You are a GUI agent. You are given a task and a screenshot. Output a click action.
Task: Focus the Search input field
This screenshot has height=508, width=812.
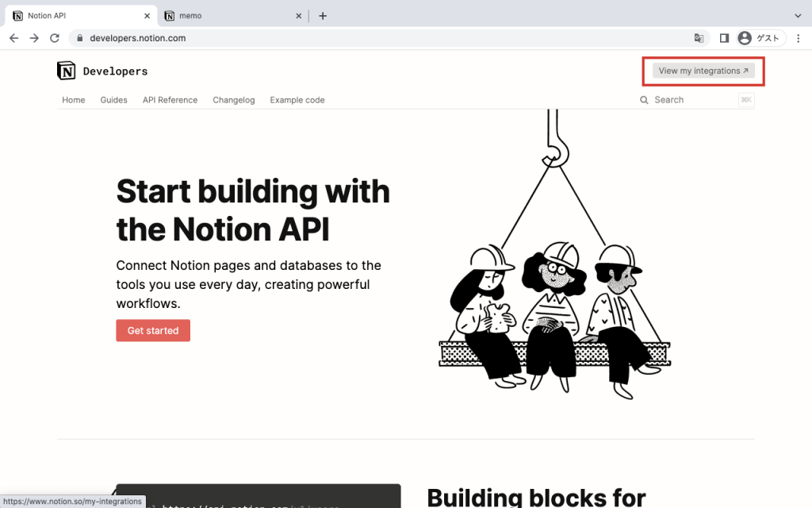[x=696, y=100]
